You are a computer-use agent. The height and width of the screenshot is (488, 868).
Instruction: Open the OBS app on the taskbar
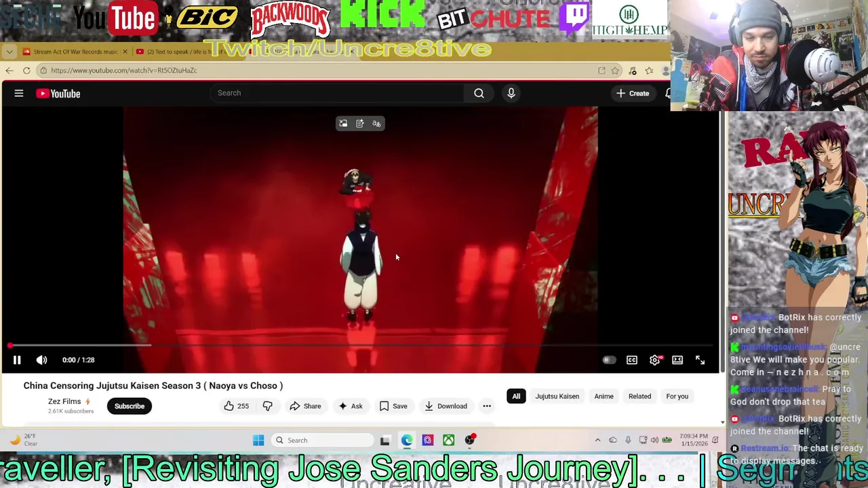(469, 441)
